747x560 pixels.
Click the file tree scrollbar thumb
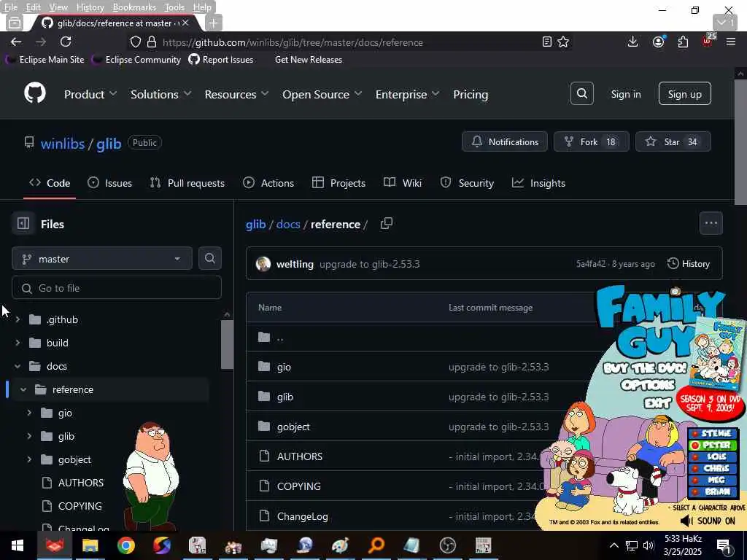click(x=227, y=344)
